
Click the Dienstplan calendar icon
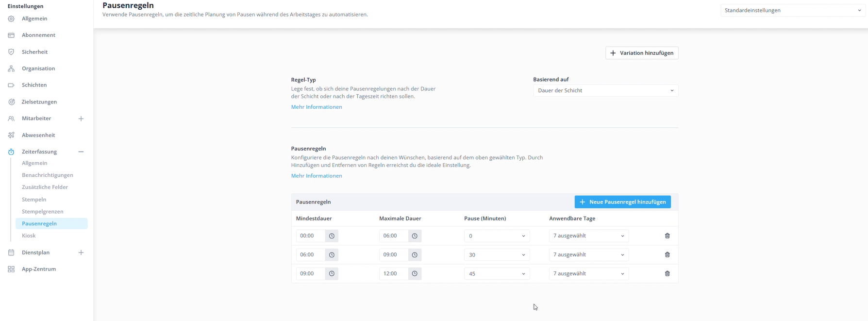[x=11, y=253]
